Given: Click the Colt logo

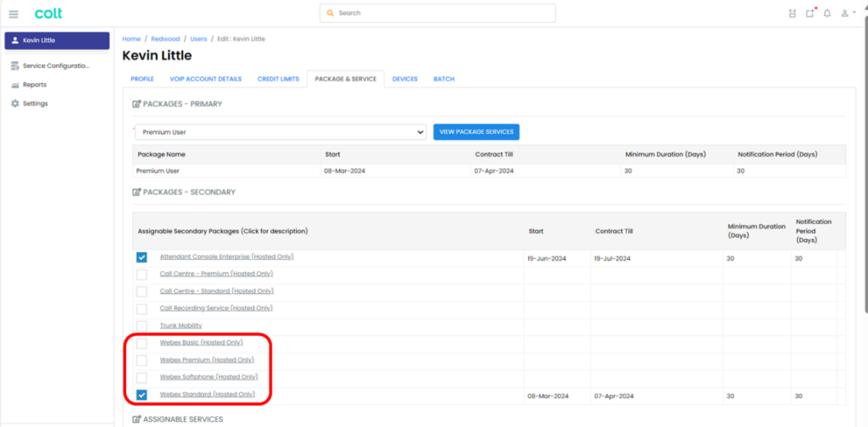Looking at the screenshot, I should (48, 14).
